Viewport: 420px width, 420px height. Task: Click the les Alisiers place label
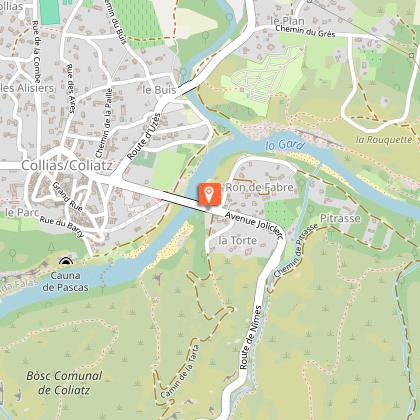click(x=27, y=88)
